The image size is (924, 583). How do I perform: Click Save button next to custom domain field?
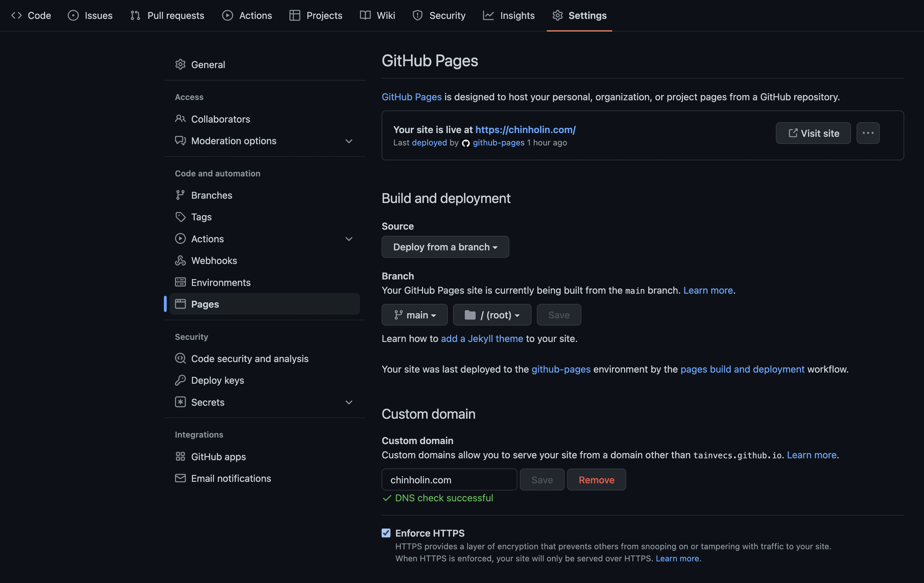point(542,479)
